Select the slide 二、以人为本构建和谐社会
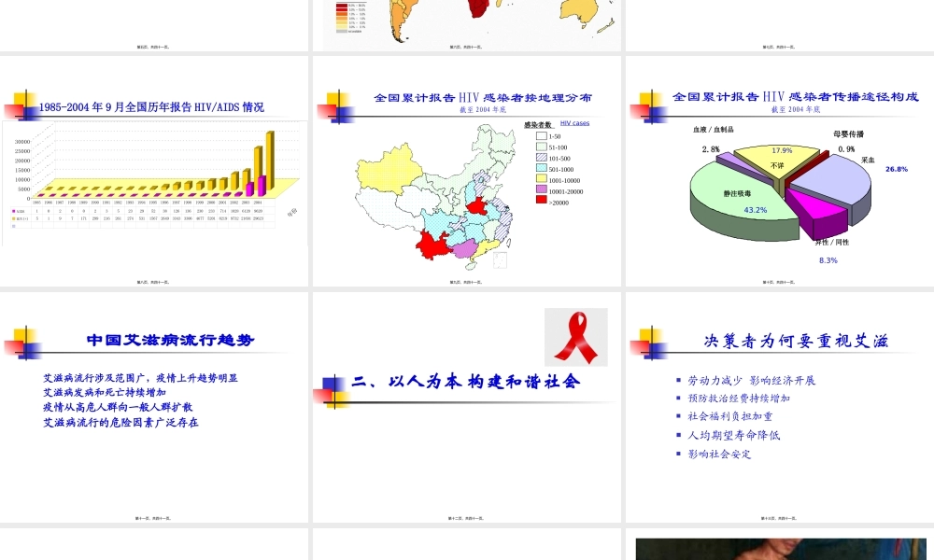Screen dimensions: 934x560 (467, 381)
